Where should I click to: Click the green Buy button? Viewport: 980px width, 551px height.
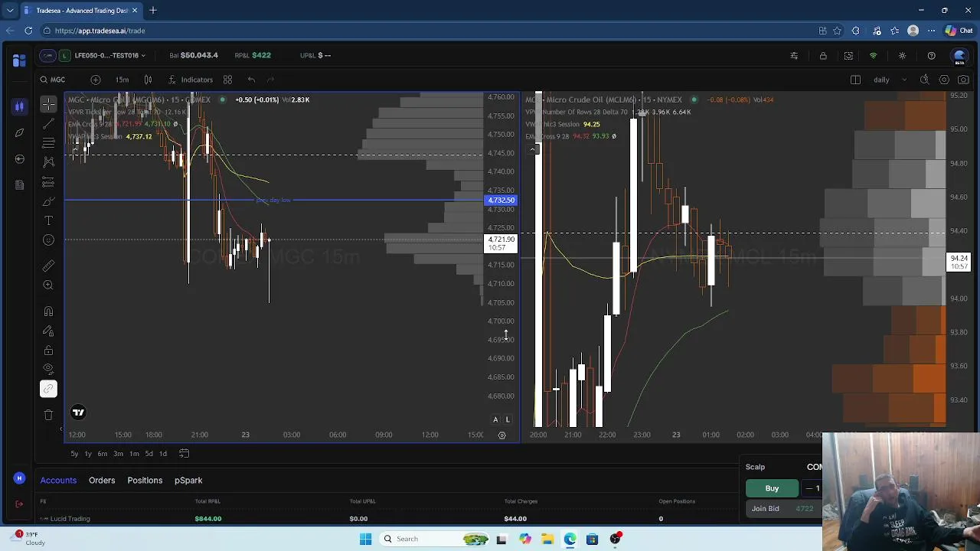point(772,488)
